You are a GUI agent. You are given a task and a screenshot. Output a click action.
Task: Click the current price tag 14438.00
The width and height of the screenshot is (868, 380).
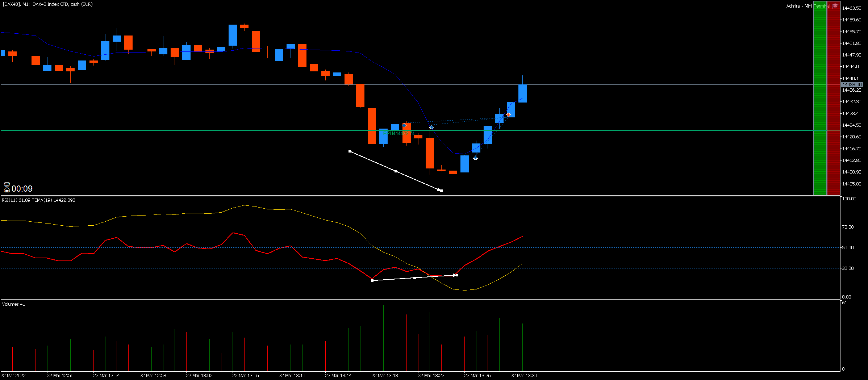click(852, 84)
